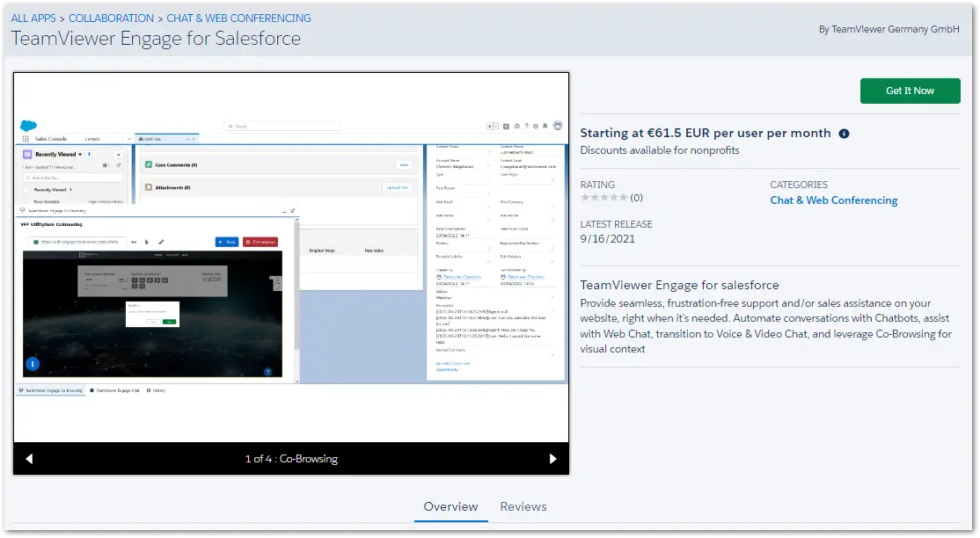Click the "LATEST RELEASE" label

coord(617,223)
